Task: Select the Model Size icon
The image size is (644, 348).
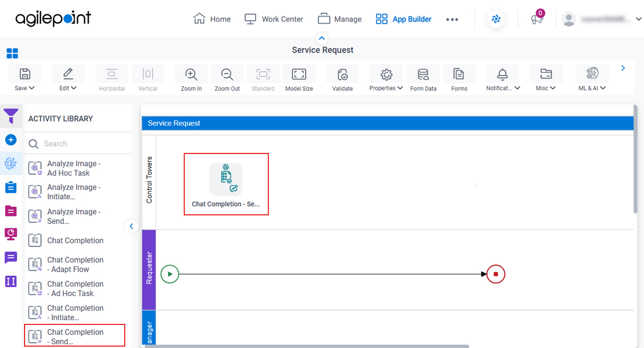Action: click(299, 74)
